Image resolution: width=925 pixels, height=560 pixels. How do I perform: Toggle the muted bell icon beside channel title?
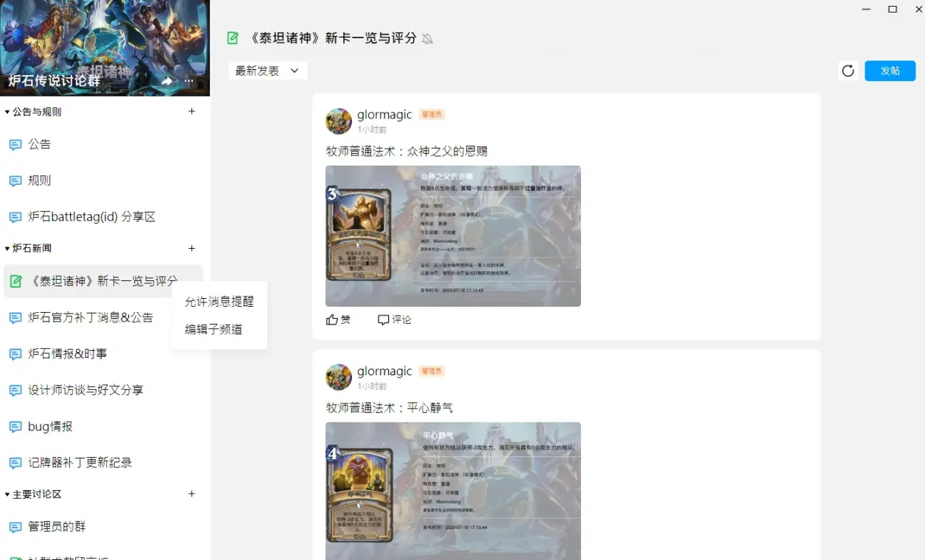point(427,38)
